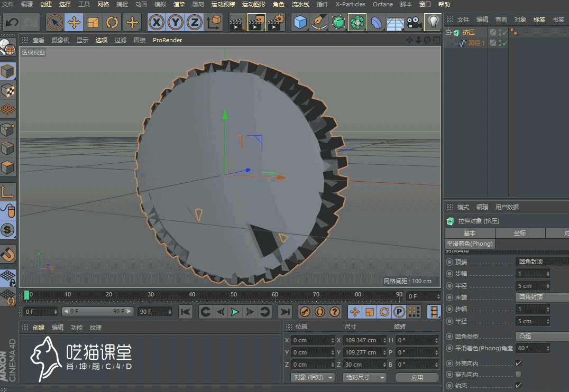Open 对象(相对) coordinate dropdown
The width and height of the screenshot is (569, 392).
click(x=313, y=378)
